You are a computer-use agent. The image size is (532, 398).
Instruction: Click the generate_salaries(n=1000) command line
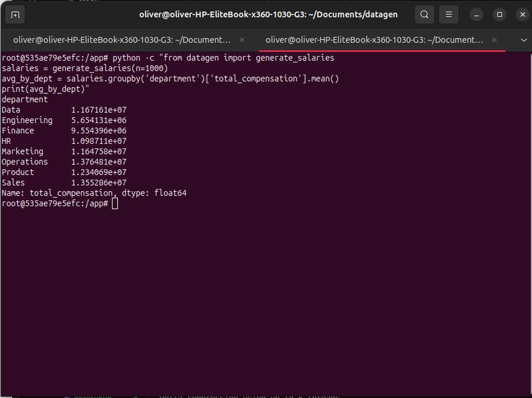tap(84, 69)
